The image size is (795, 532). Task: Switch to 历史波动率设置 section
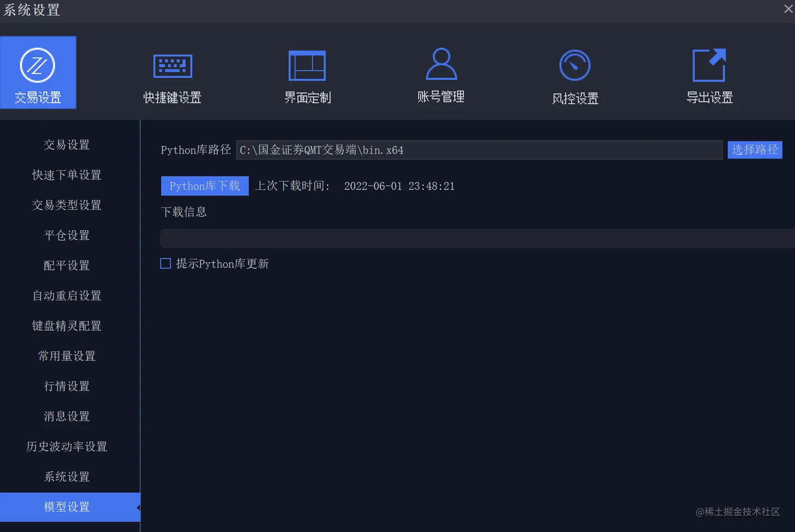point(66,446)
